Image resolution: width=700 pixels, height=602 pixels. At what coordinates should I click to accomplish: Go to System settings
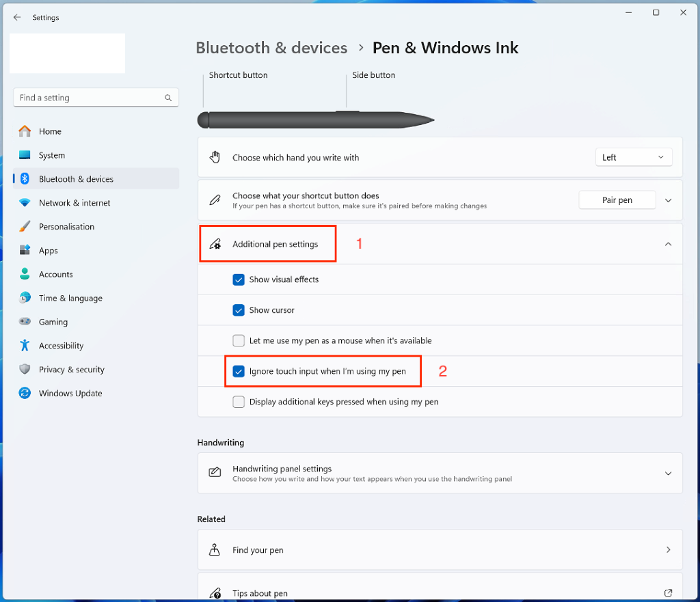(x=96, y=155)
